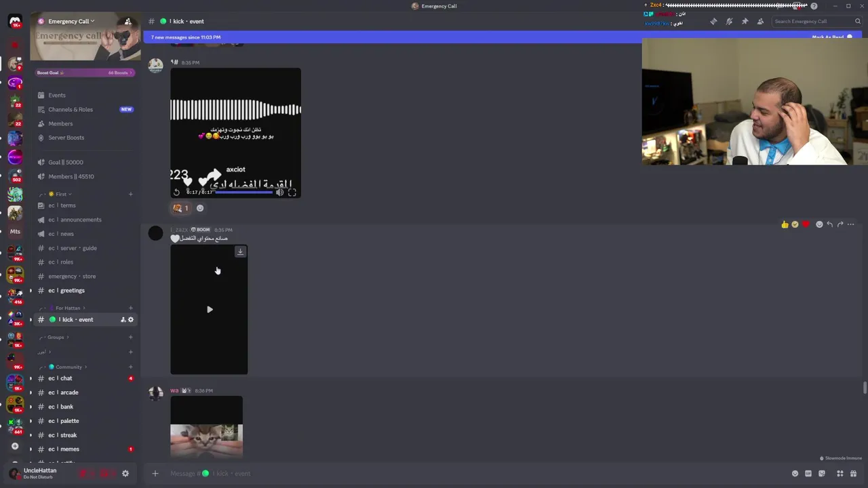Open the emoji picker in message bar
This screenshot has height=488, width=868.
(795, 473)
